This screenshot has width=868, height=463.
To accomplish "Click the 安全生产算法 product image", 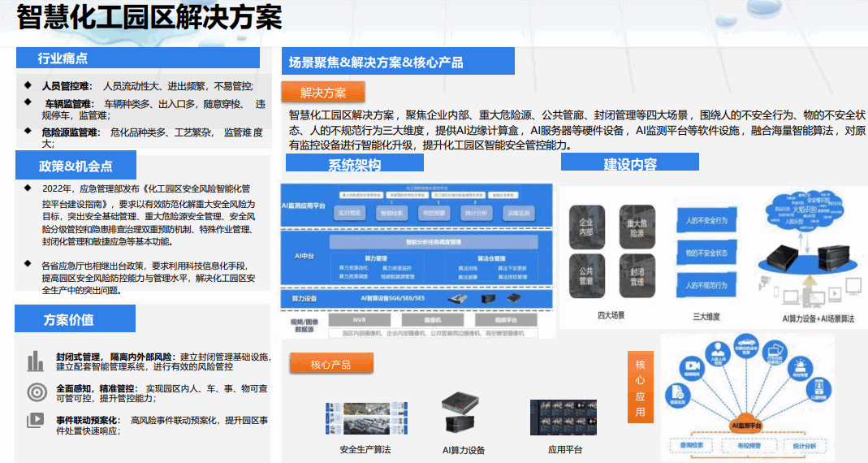I will (x=365, y=421).
